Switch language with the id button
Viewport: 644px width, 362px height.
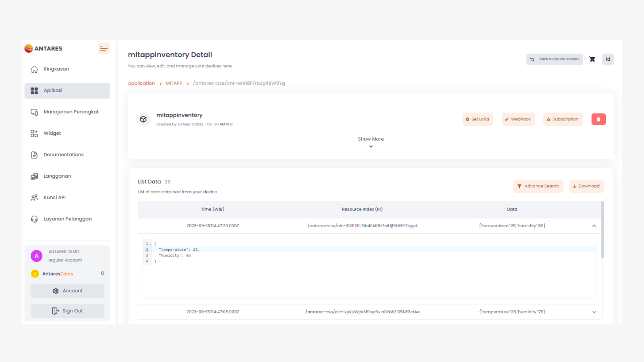(608, 59)
